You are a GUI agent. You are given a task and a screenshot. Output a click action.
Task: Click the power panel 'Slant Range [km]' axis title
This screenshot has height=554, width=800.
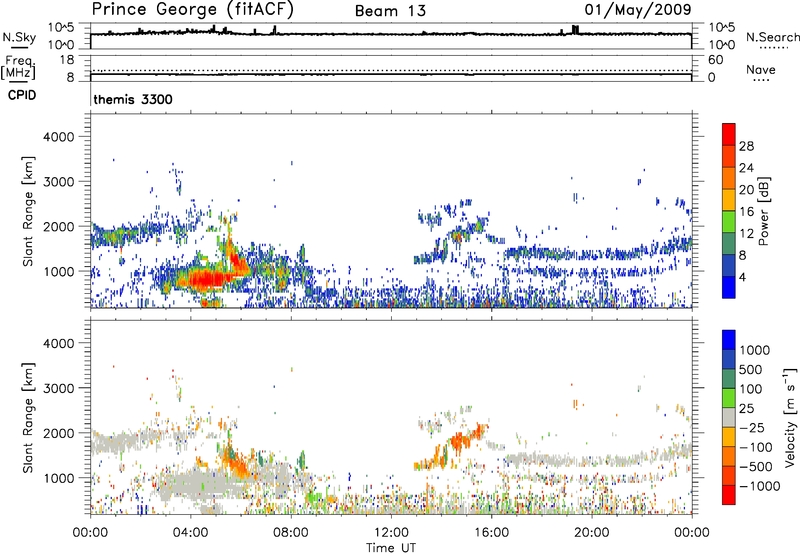(28, 211)
